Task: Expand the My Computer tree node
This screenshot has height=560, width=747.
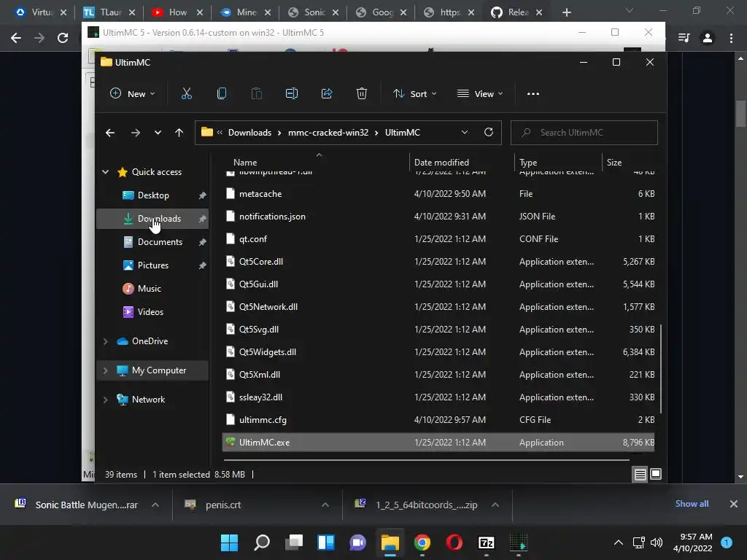Action: (105, 370)
